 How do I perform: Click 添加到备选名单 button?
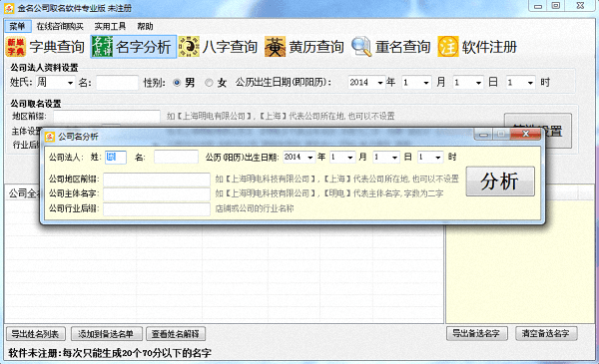(107, 334)
